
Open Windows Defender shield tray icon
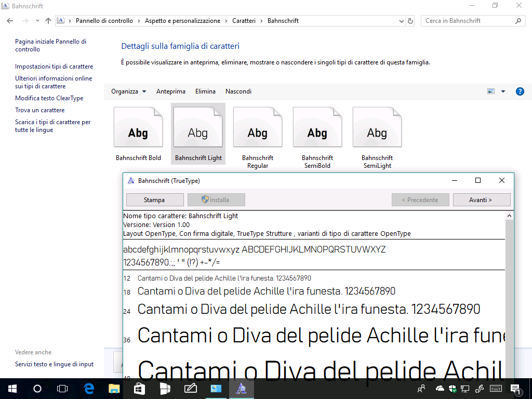[x=453, y=389]
